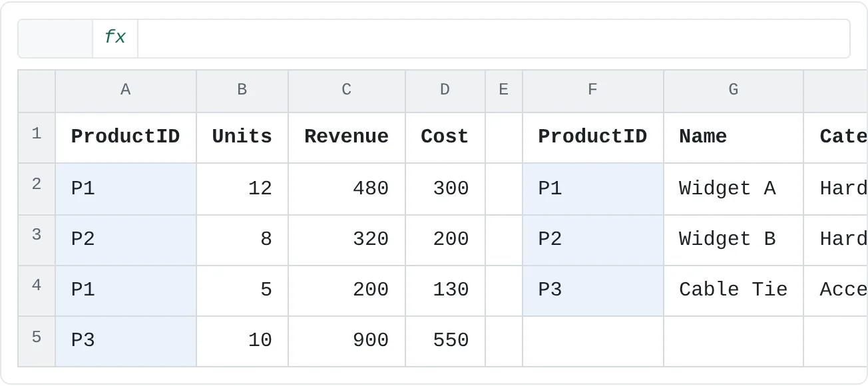The width and height of the screenshot is (868, 386).
Task: Click the Cost value 550 cell
Action: [445, 341]
